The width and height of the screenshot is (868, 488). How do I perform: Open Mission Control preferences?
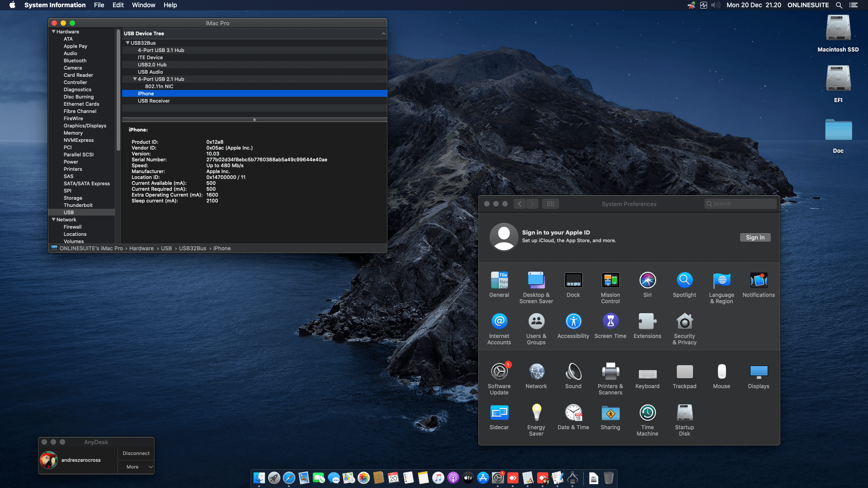point(610,287)
